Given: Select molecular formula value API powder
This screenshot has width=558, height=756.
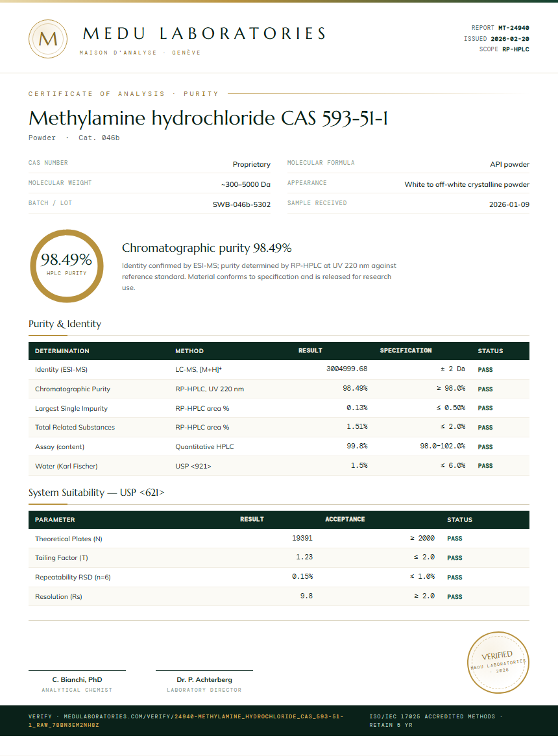Looking at the screenshot, I should (x=509, y=164).
